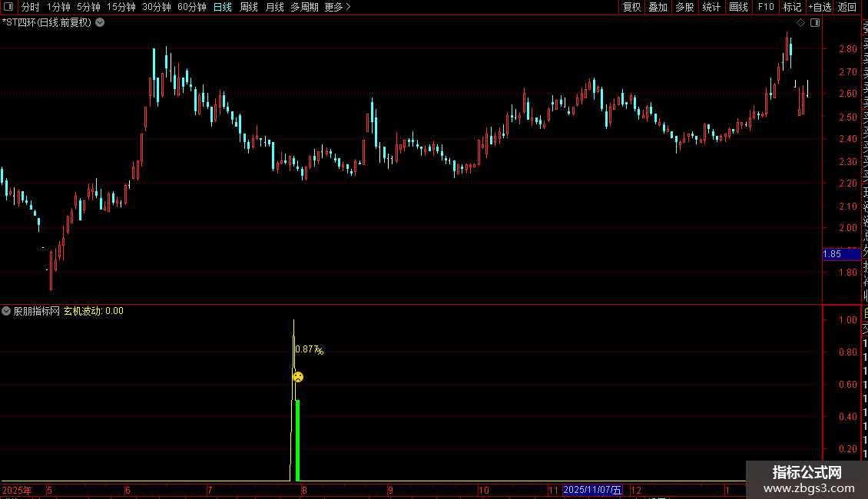Open 多周期 multi-period view
Viewport: 868px width, 499px height.
tap(304, 7)
